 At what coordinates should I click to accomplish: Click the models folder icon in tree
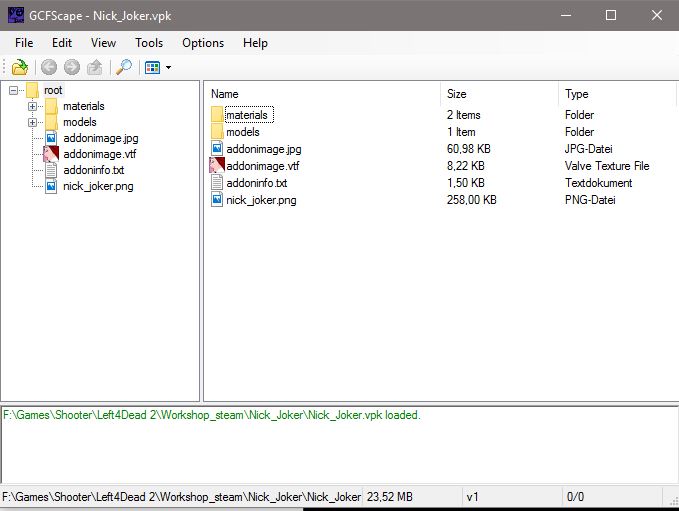[x=51, y=122]
